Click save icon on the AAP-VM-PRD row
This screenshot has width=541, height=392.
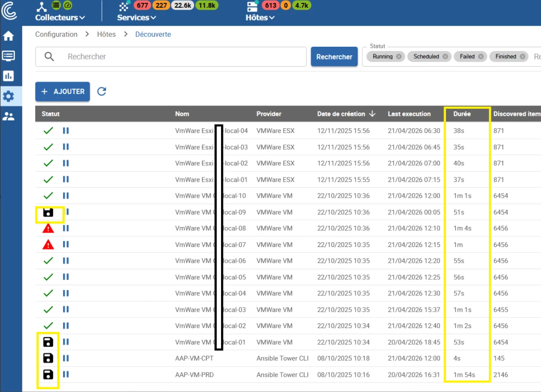[x=48, y=374]
